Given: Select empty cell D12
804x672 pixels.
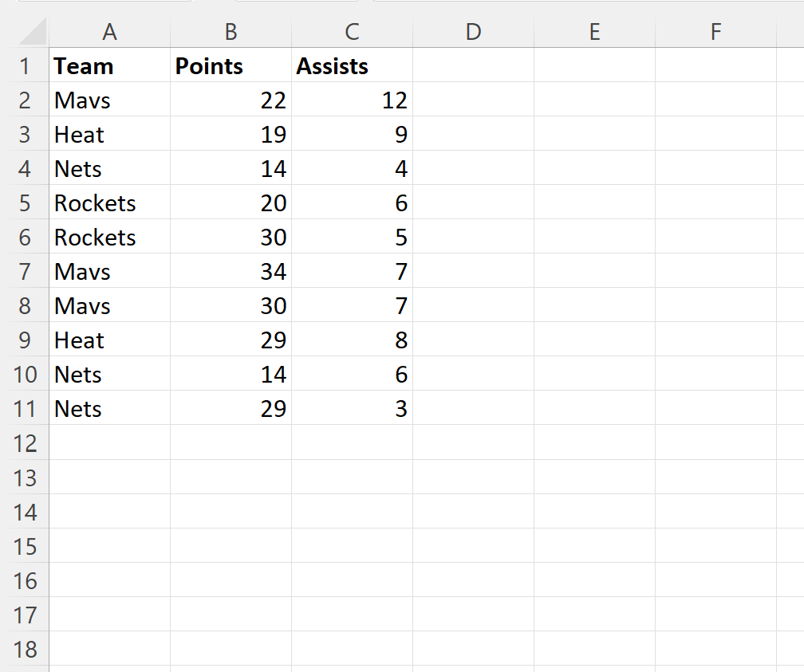Looking at the screenshot, I should click(x=473, y=443).
